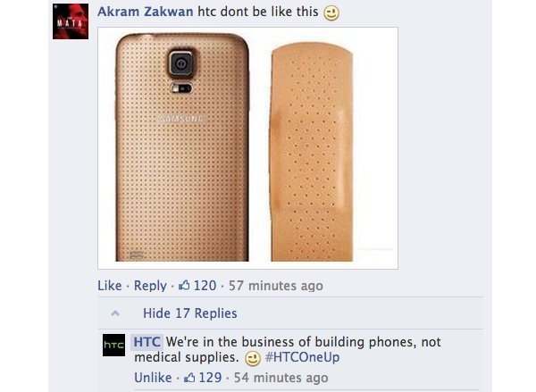The height and width of the screenshot is (392, 536).
Task: Click the collapse arrow beside Hide 17 Replies
Action: click(115, 313)
